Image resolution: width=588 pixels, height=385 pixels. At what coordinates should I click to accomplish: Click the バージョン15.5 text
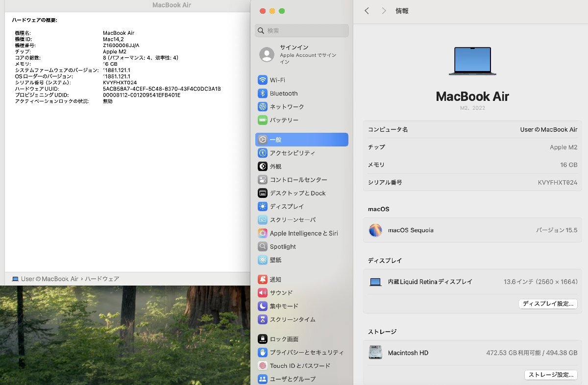pos(557,230)
